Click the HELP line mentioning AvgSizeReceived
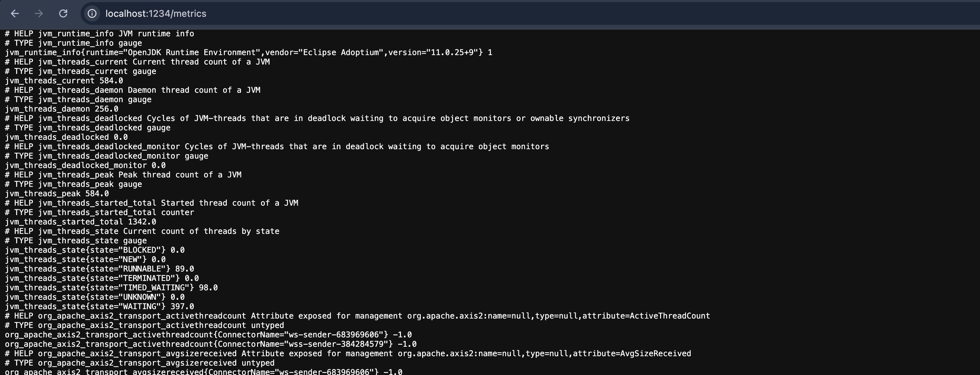This screenshot has width=980, height=375. (348, 354)
